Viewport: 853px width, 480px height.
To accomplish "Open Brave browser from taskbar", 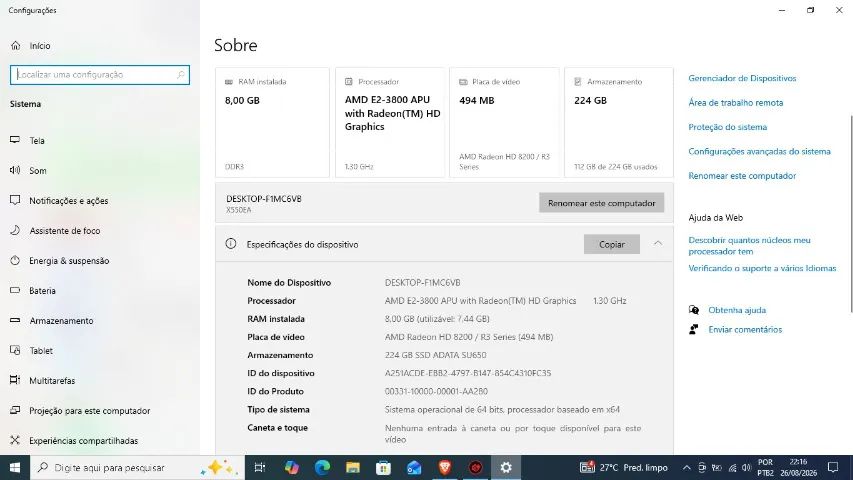I will pyautogui.click(x=444, y=467).
